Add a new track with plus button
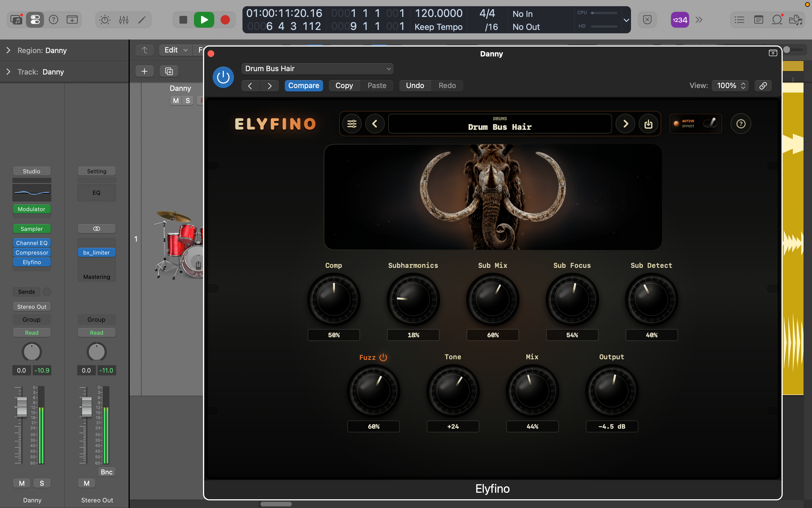Viewport: 812px width, 508px height. [144, 71]
